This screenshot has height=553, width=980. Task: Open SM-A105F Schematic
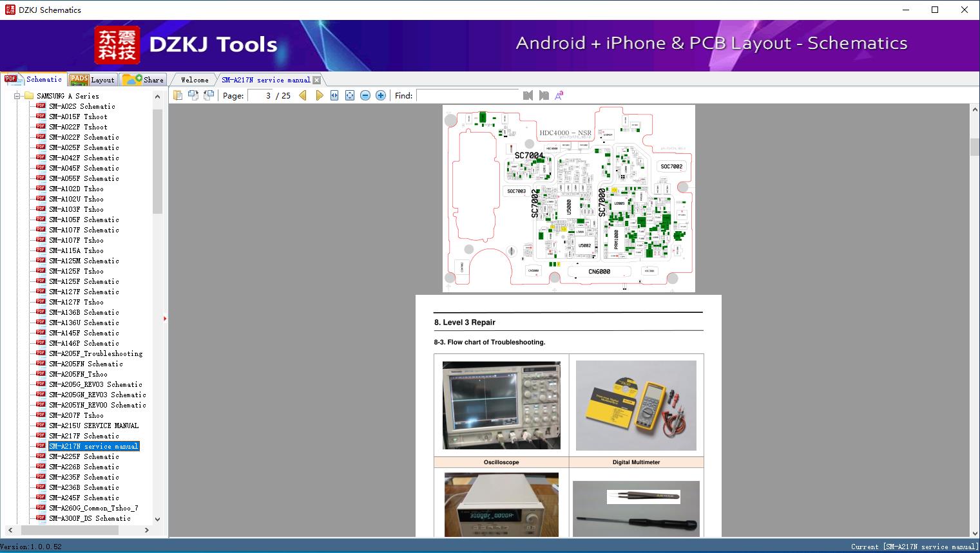click(84, 220)
